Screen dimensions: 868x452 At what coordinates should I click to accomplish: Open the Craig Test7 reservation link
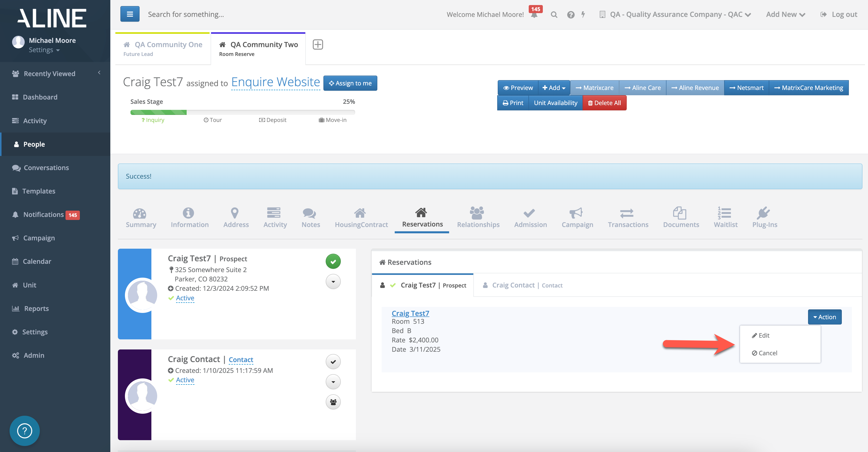pos(410,313)
